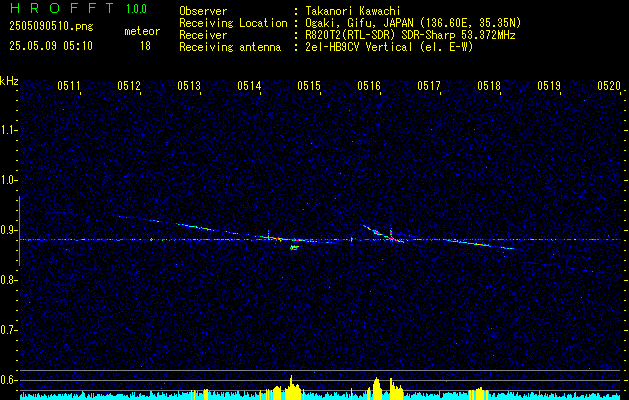Click the timestamp 25.05.09 05:10
Viewport: 629px width, 400px height.
point(51,45)
